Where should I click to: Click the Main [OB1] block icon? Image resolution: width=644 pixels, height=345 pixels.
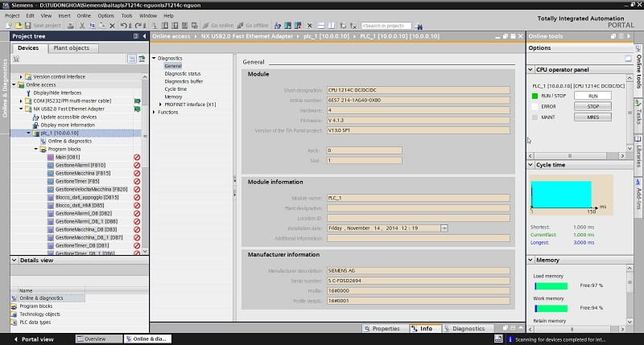(50, 157)
